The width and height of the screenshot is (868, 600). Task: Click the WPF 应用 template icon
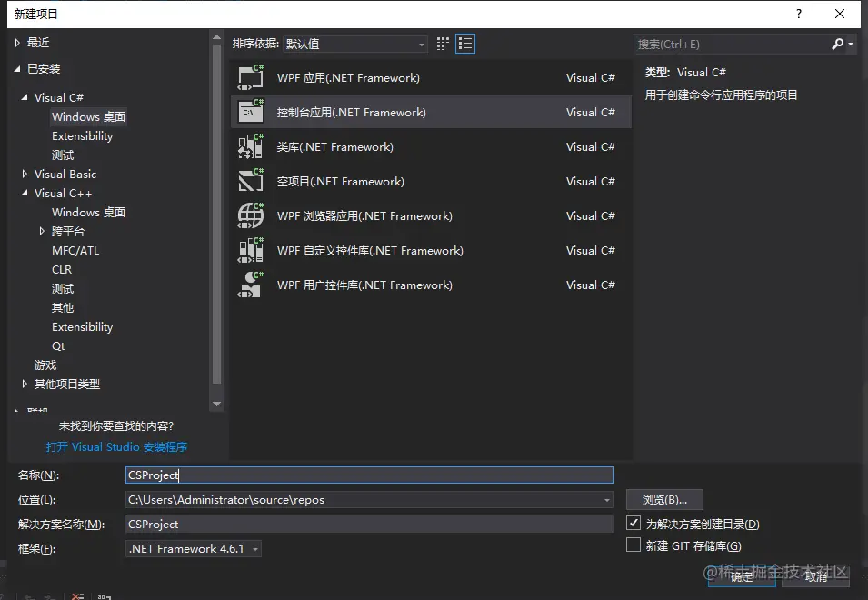click(251, 77)
